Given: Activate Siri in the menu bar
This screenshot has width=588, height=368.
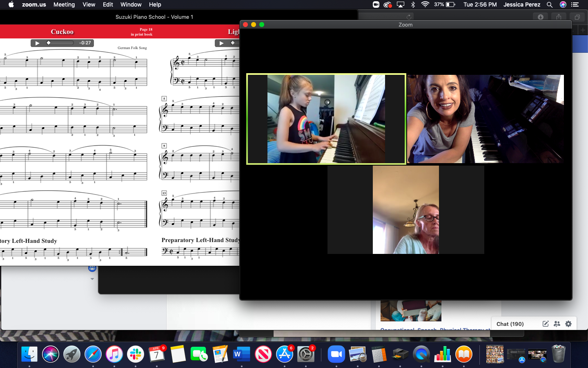Looking at the screenshot, I should point(563,4).
